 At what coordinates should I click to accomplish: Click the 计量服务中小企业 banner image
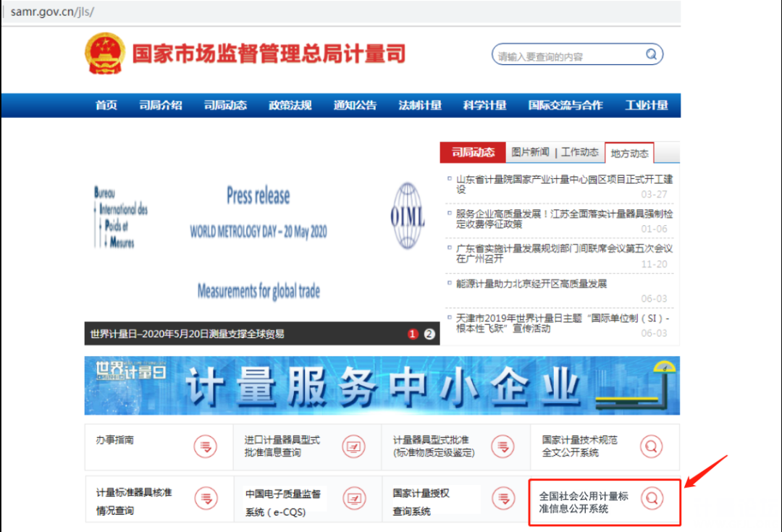[x=382, y=385]
